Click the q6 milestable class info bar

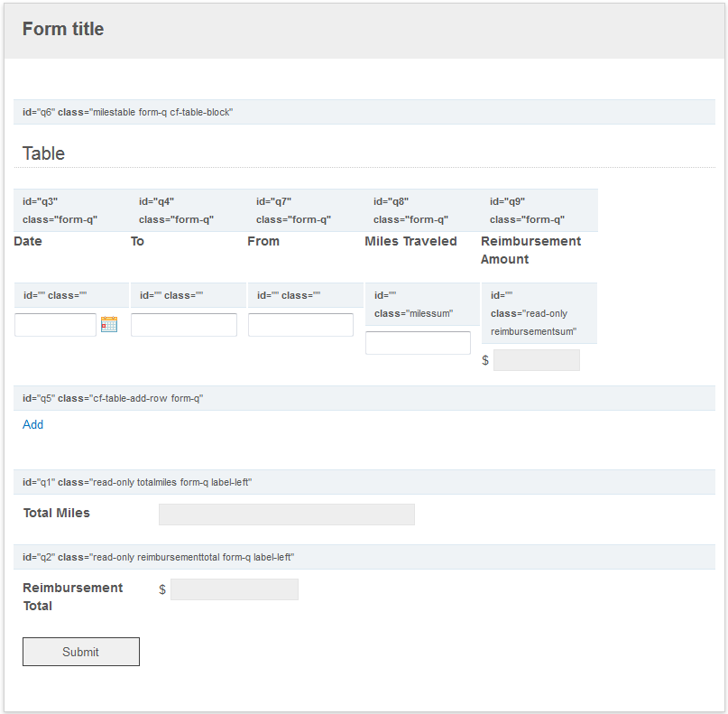pyautogui.click(x=364, y=112)
